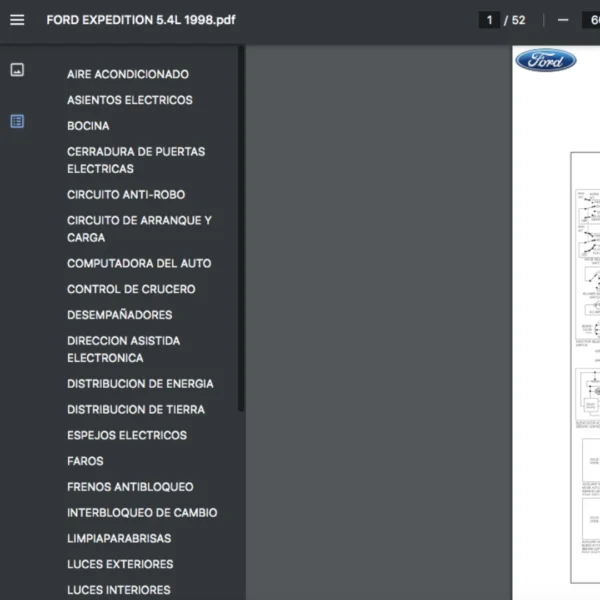Click the wiring diagram on the PDF page
The height and width of the screenshot is (600, 600).
[x=585, y=367]
